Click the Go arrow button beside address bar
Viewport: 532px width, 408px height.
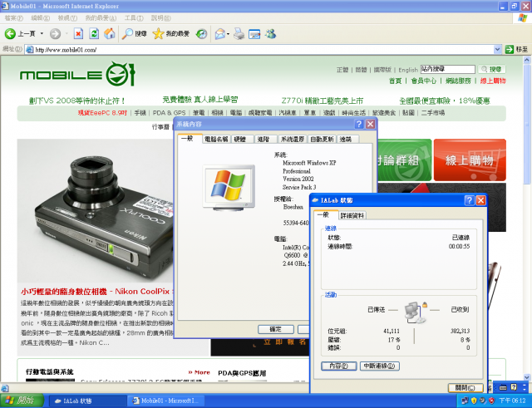[x=510, y=50]
